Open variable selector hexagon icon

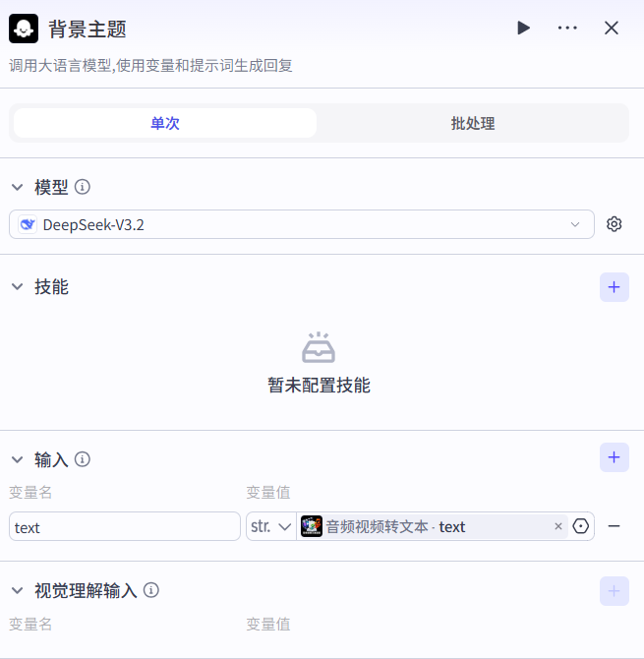coord(581,526)
